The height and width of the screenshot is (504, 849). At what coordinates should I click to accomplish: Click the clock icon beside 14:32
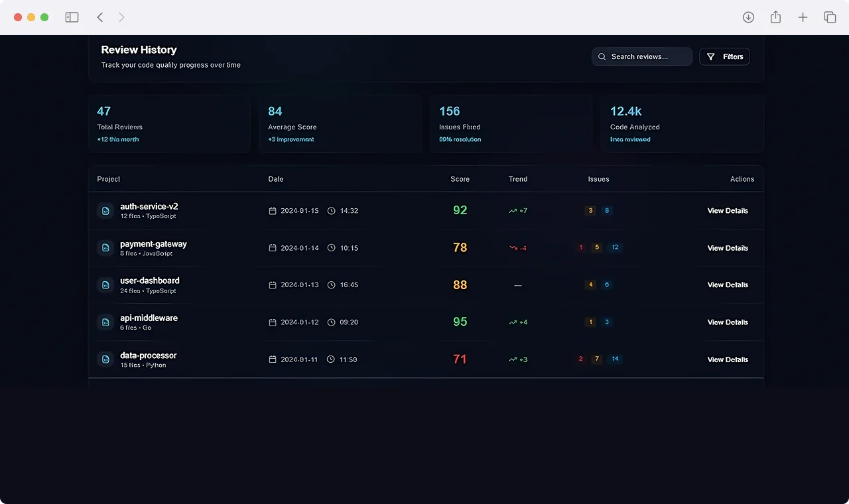click(331, 211)
